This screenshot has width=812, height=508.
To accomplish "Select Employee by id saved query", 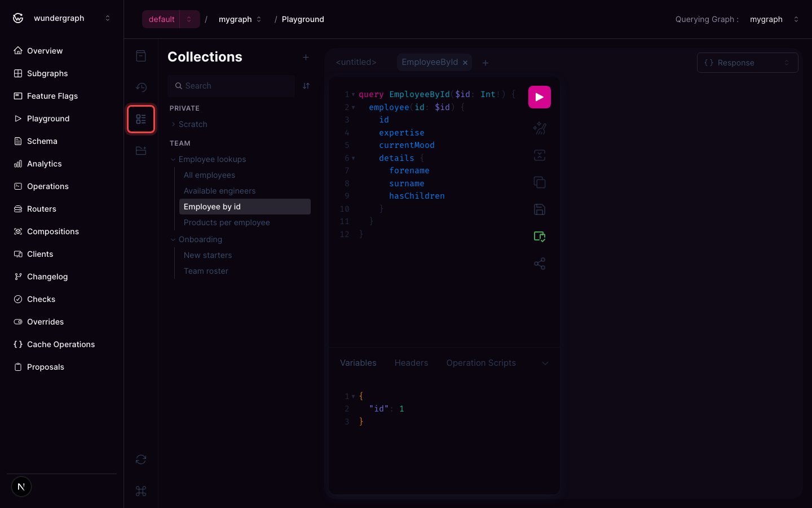I will 245,207.
